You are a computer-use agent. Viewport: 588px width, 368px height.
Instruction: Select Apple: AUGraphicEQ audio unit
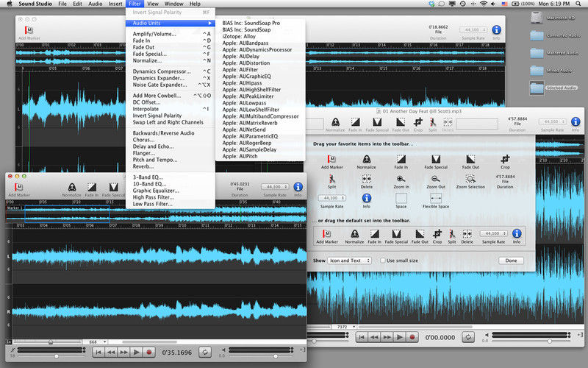(x=261, y=77)
